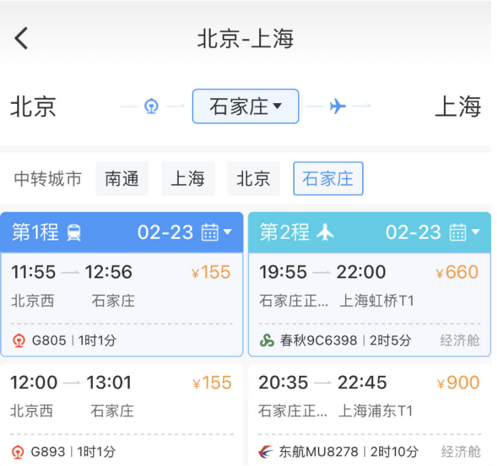Screen dimensions: 497x466
Task: Click 经济舱 on 东航MU8278 row
Action: [x=461, y=452]
